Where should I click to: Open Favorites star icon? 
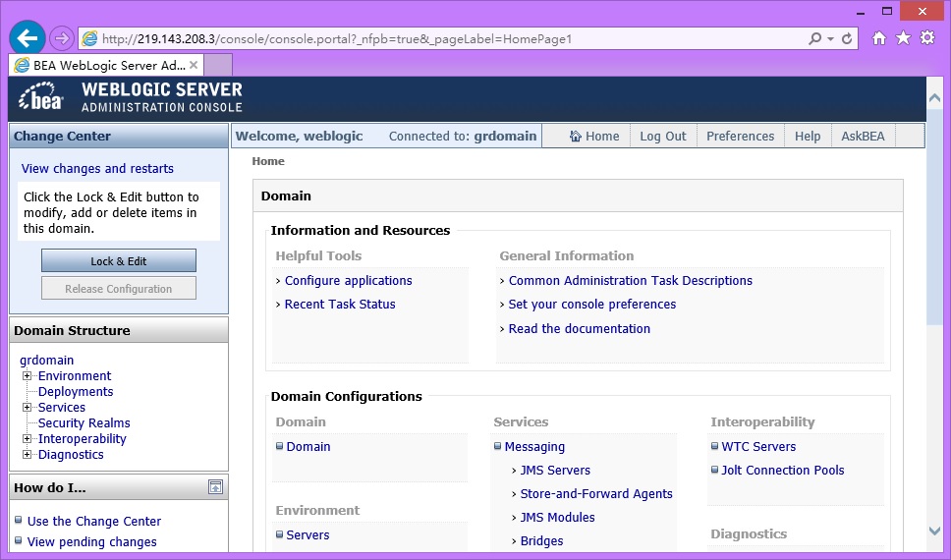click(x=903, y=38)
